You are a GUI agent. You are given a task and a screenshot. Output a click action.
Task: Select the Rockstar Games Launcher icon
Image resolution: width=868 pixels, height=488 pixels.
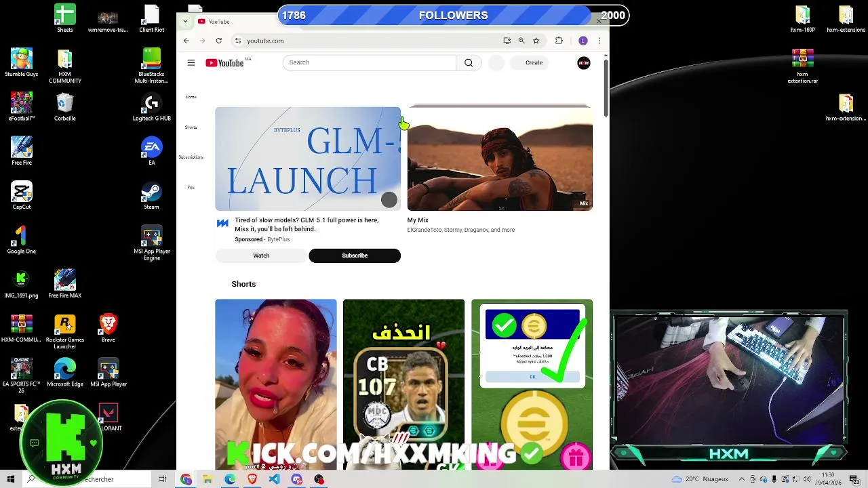[x=65, y=332]
